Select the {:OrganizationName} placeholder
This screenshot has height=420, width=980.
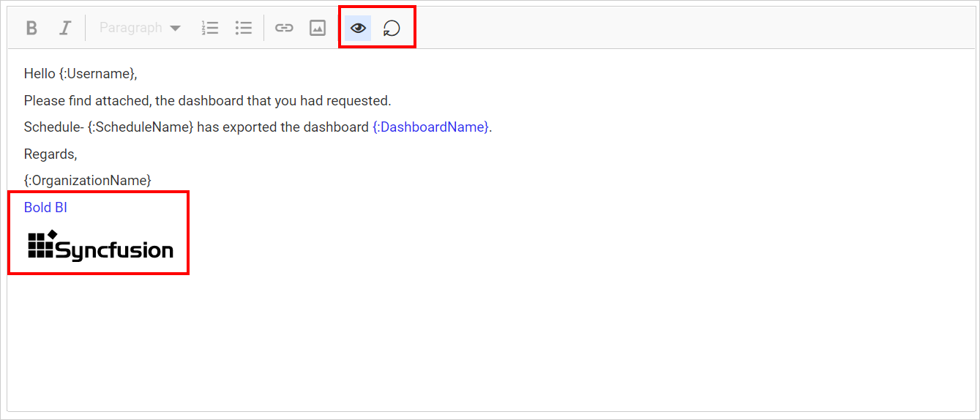(x=88, y=180)
